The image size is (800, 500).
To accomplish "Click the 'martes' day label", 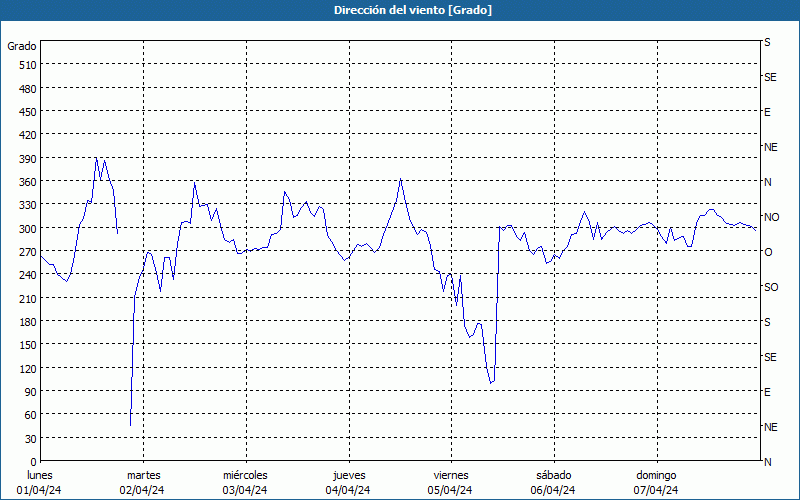I will click(143, 476).
